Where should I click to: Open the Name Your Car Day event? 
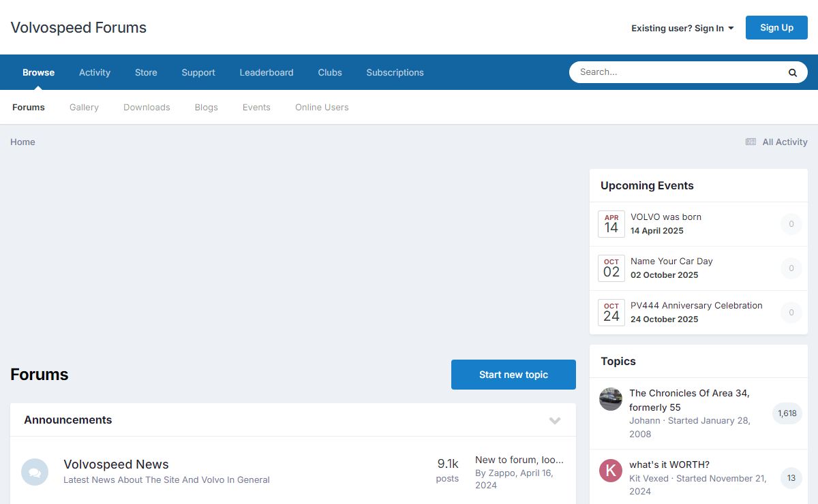(671, 261)
